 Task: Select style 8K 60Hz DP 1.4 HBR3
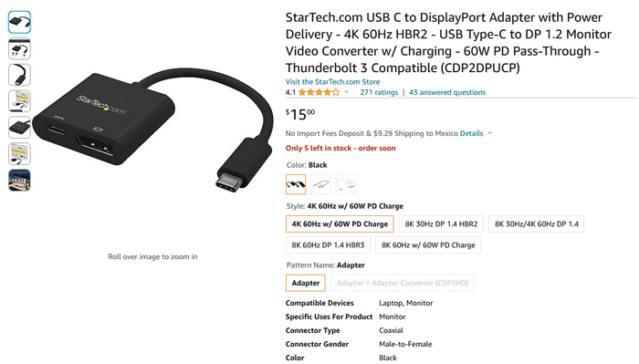(x=328, y=245)
